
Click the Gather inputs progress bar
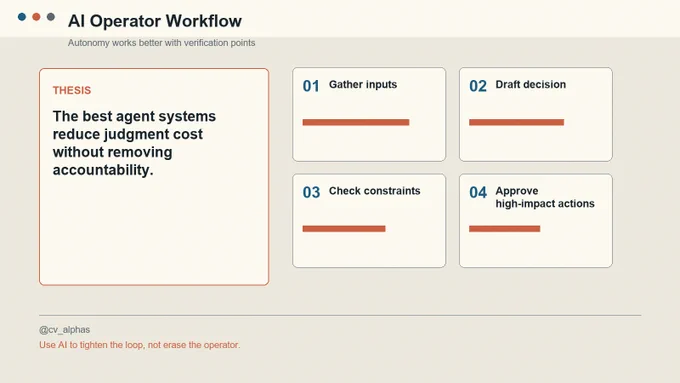(x=356, y=122)
